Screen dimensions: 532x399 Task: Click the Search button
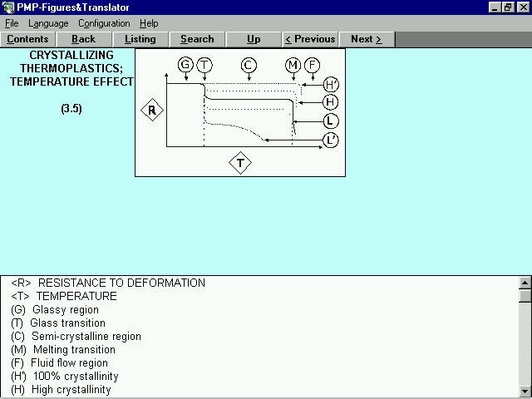(197, 39)
